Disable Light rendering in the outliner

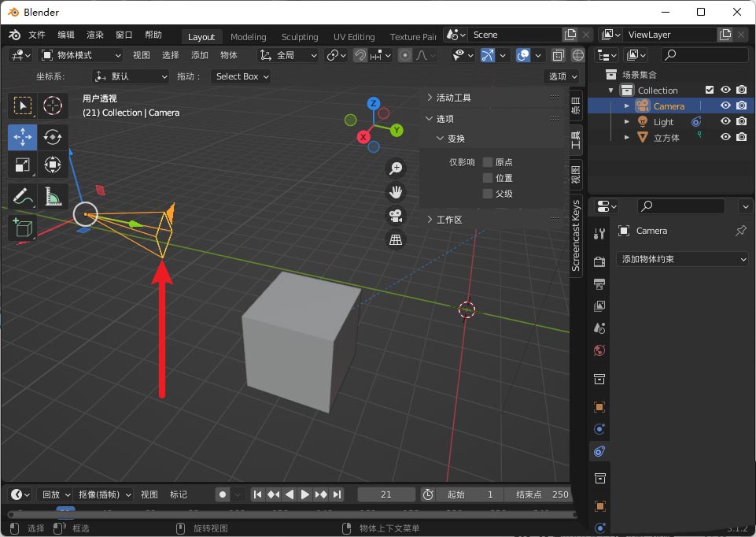point(741,121)
